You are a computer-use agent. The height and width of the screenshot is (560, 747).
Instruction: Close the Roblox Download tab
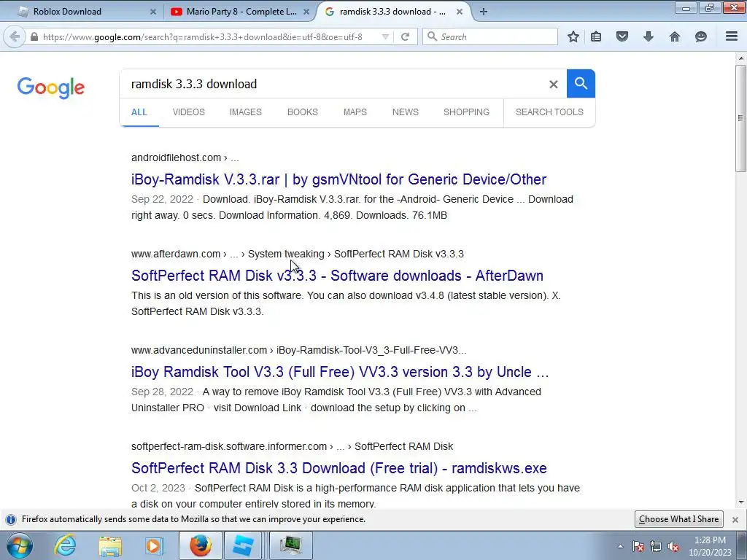tap(153, 12)
